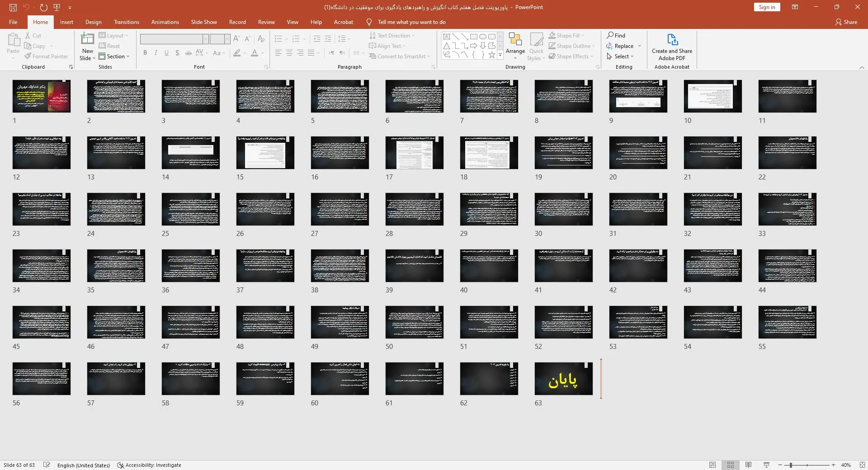Align text left icon

click(278, 53)
